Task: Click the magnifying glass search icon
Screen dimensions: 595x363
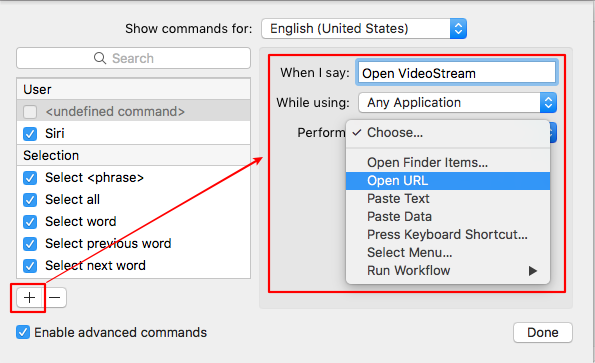Action: pyautogui.click(x=100, y=58)
